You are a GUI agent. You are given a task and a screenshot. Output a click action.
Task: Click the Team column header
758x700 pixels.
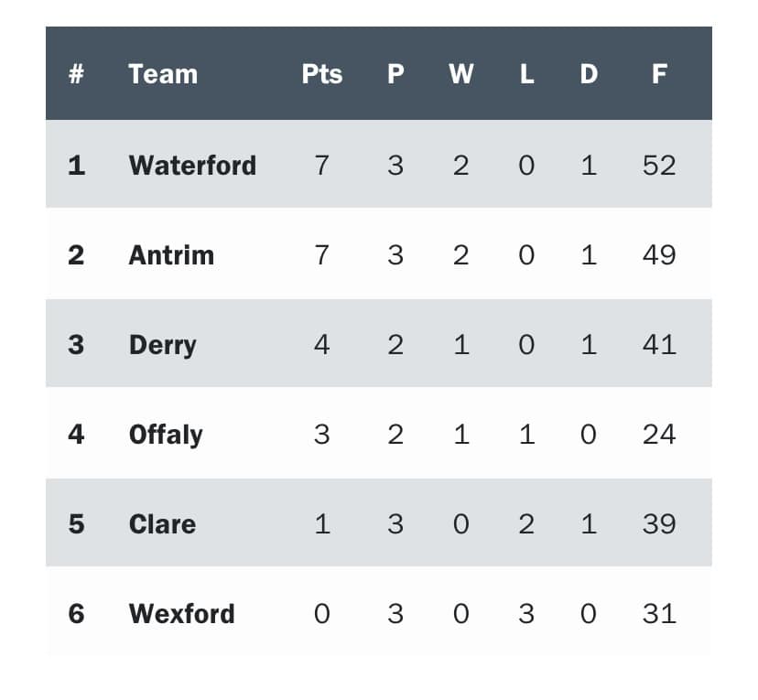tap(163, 74)
